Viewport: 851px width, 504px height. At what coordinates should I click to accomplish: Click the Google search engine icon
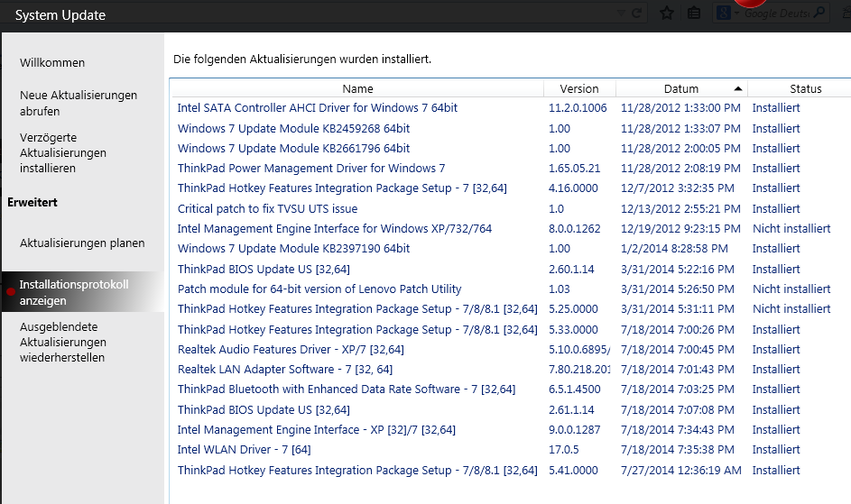point(724,13)
